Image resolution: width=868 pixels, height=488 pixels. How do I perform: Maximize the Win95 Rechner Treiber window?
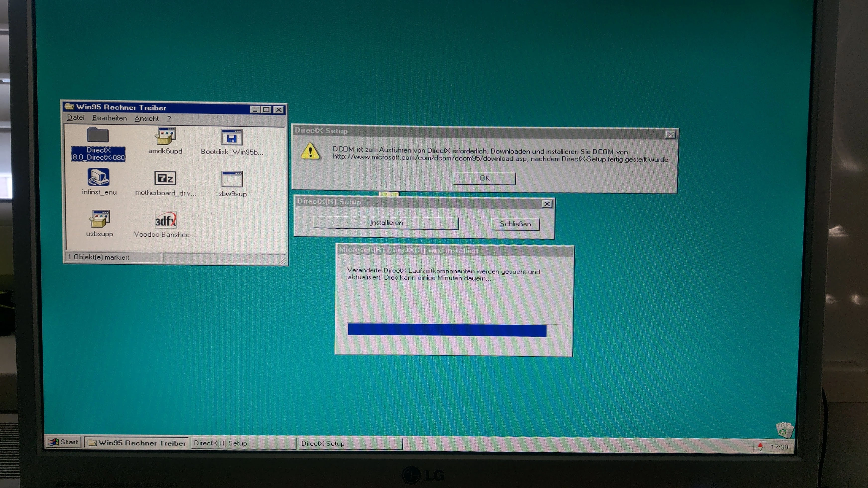pyautogui.click(x=266, y=110)
